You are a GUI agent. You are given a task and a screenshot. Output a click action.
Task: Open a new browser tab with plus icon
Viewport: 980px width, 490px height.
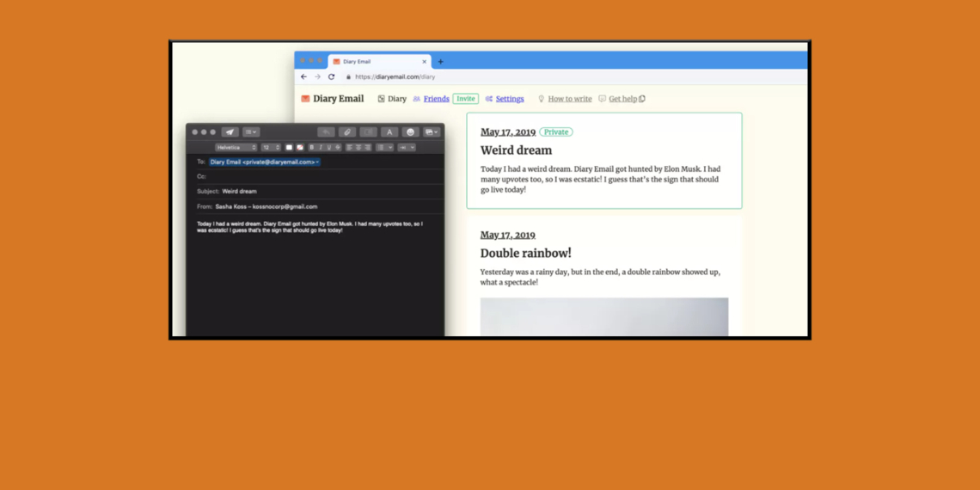pos(441,62)
